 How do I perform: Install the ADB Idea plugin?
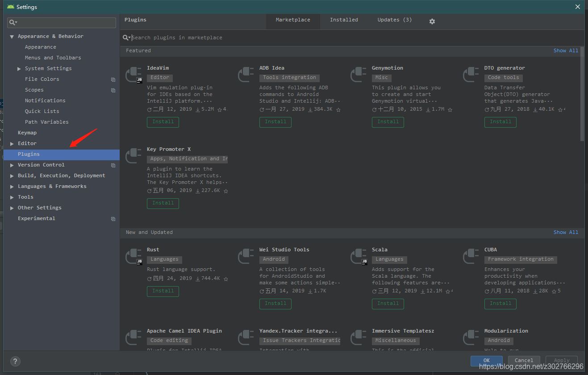click(x=275, y=122)
